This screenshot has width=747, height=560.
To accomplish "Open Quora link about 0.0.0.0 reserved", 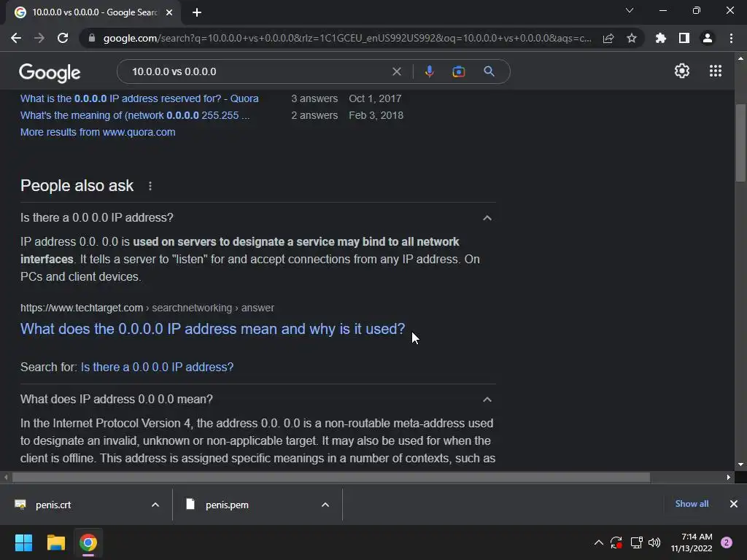I will pyautogui.click(x=139, y=98).
